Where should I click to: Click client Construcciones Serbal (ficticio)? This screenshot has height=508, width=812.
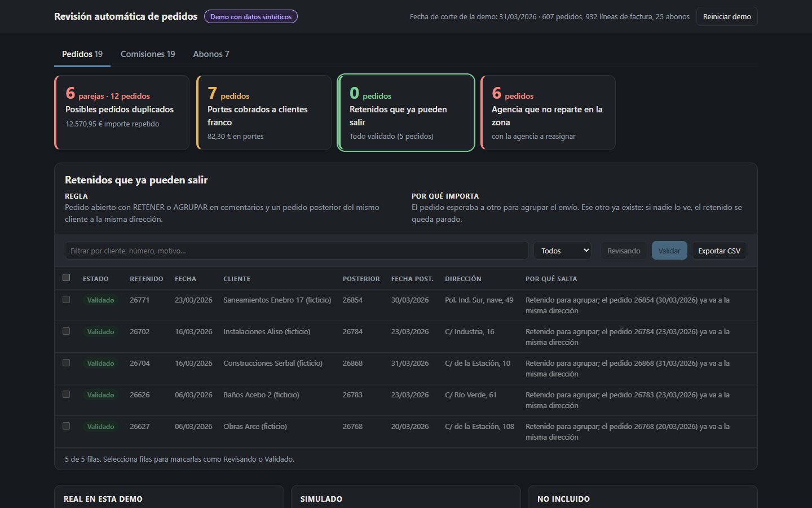(x=273, y=364)
